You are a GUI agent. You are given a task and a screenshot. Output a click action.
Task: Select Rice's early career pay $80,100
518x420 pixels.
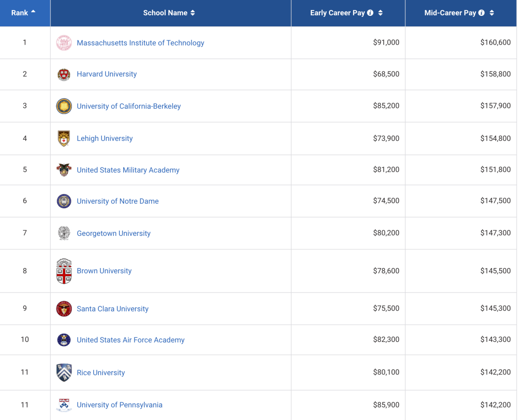point(386,372)
